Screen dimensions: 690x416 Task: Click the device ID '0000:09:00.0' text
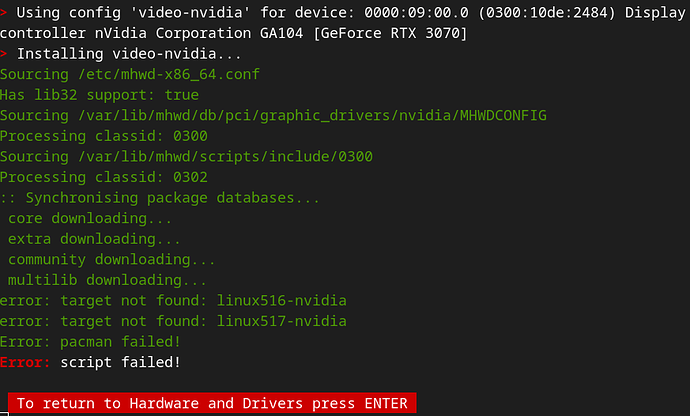coord(416,12)
